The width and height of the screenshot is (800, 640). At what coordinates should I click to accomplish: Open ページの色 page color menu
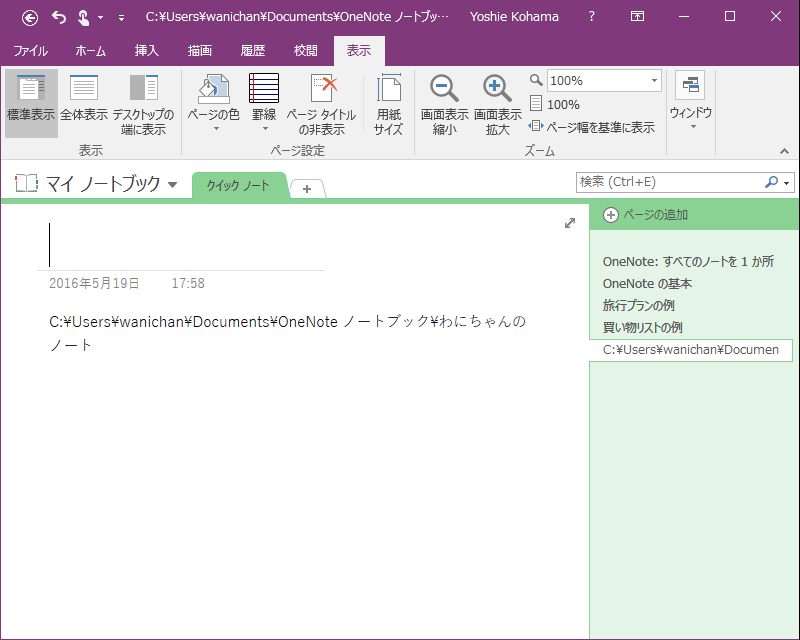click(213, 103)
